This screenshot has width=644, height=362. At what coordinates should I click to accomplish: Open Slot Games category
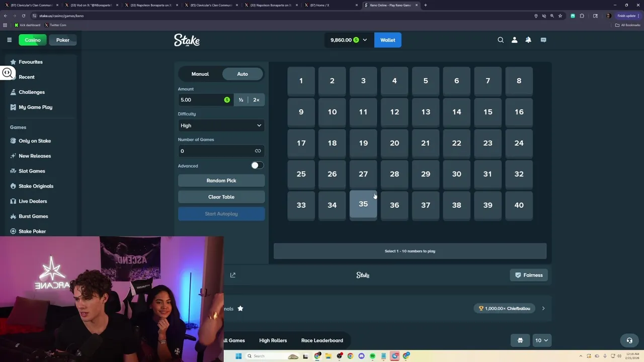coord(40,171)
